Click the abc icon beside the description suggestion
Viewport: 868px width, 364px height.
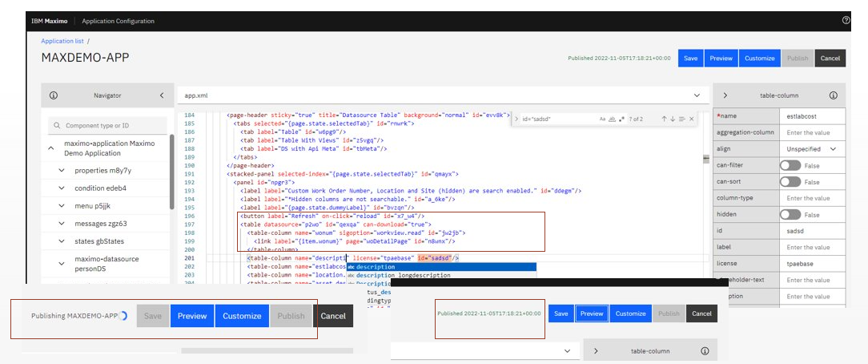point(351,267)
